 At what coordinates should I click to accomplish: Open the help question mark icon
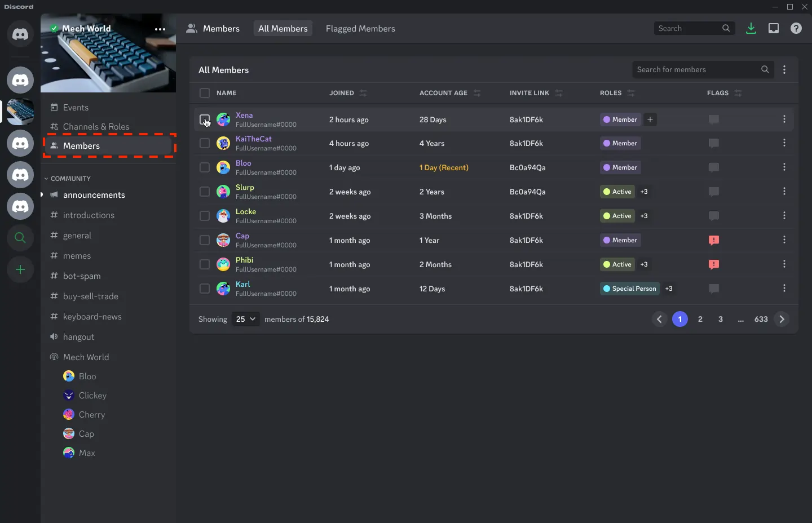pyautogui.click(x=796, y=28)
